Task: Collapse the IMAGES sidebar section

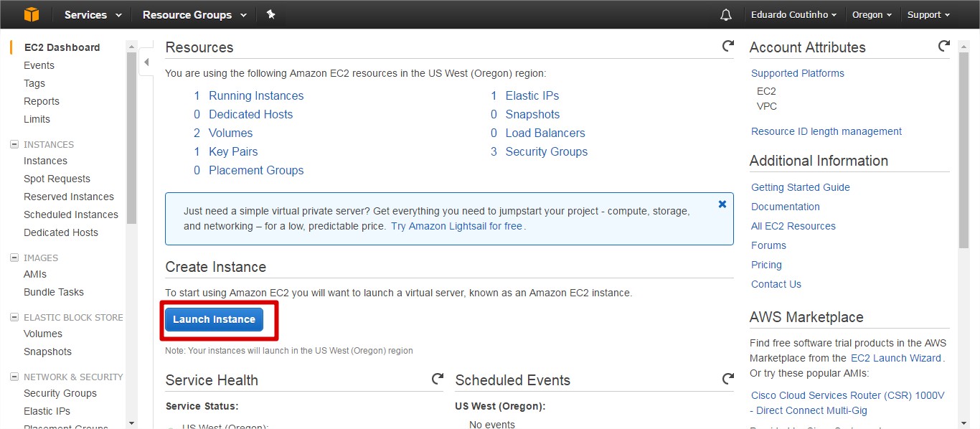Action: pyautogui.click(x=14, y=258)
